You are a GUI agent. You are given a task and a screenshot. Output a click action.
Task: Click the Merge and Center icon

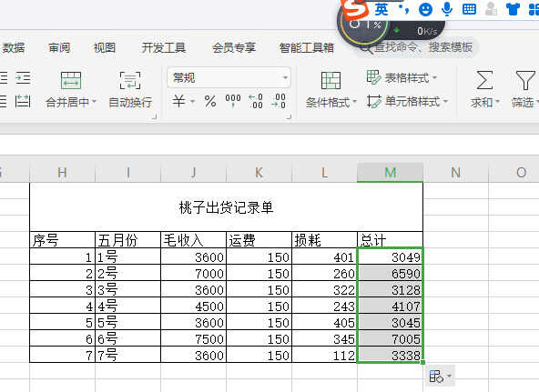pos(71,80)
